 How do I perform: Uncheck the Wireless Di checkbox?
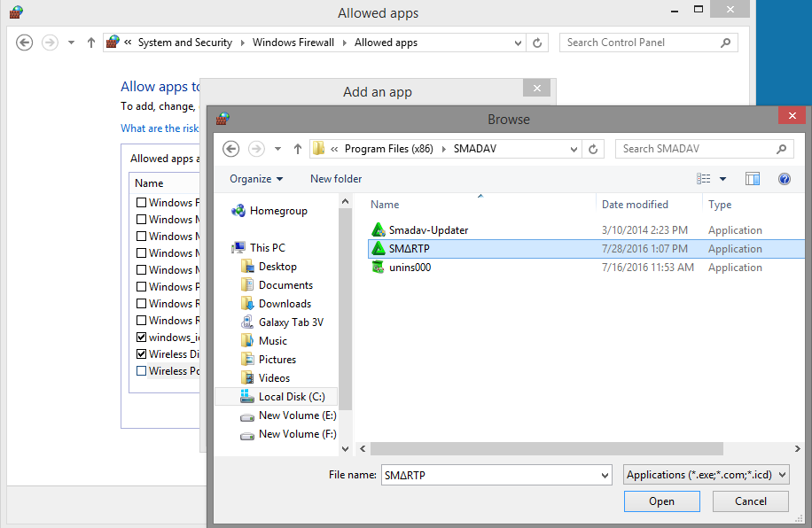coord(141,354)
